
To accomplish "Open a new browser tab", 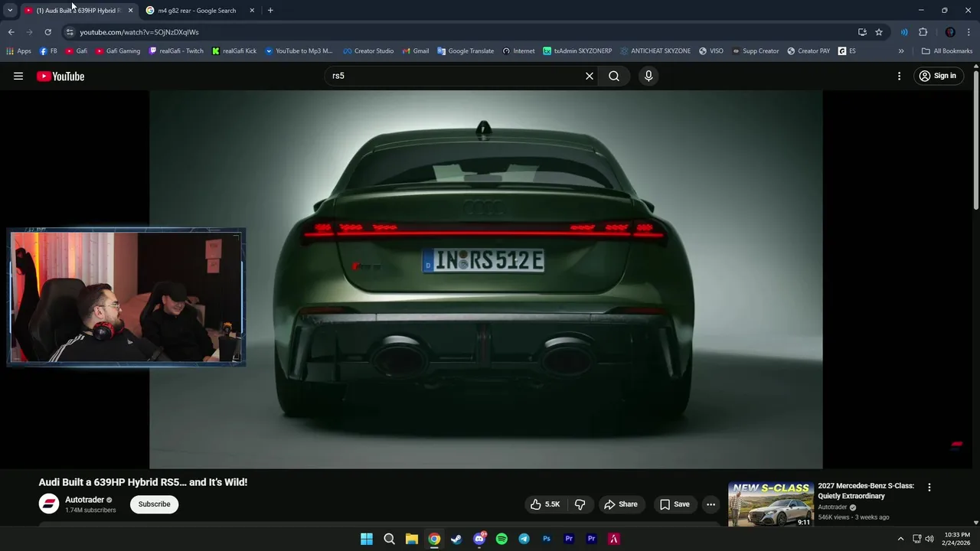I will 270,11.
